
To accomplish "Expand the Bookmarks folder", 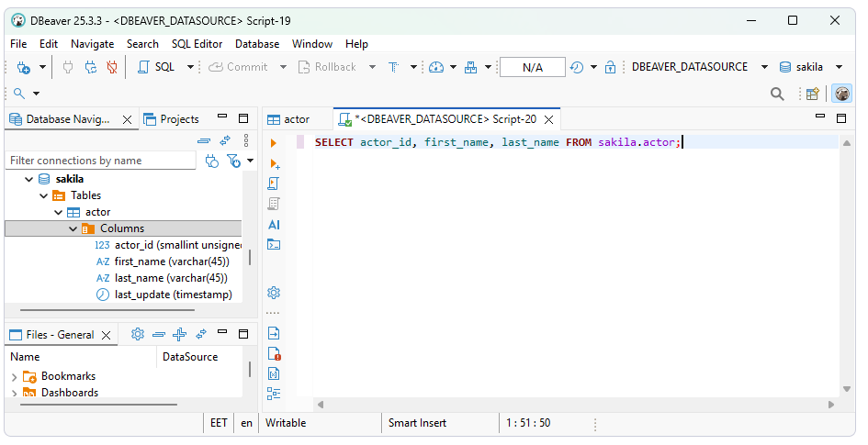I will click(x=14, y=377).
